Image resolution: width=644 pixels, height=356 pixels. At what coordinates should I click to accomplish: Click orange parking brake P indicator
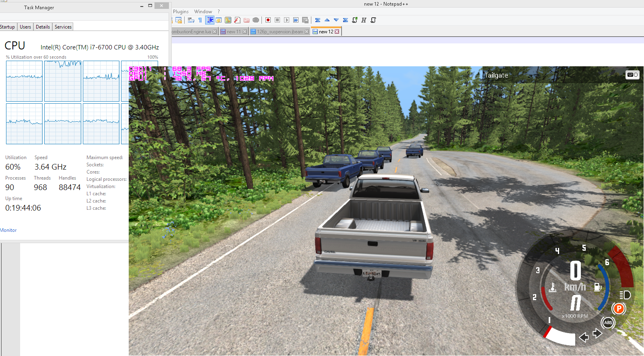pyautogui.click(x=619, y=309)
